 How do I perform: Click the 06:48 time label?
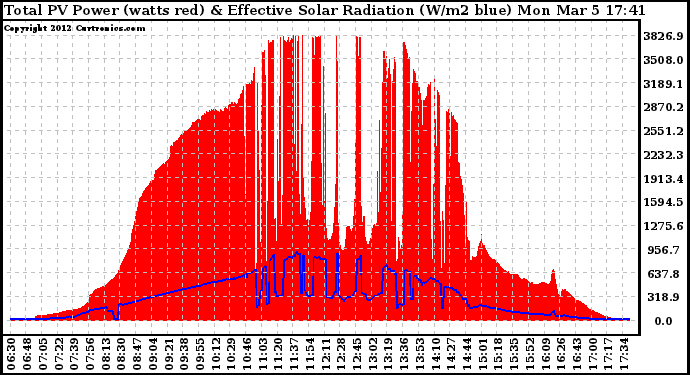(27, 354)
